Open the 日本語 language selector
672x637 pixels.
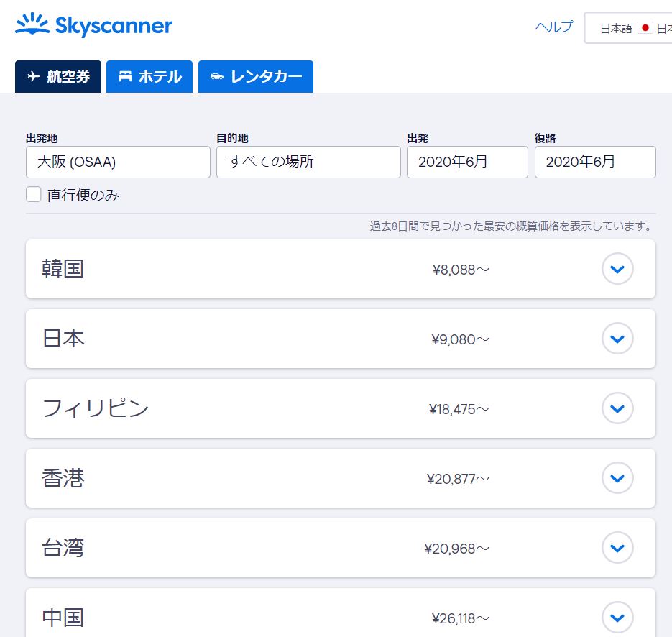pos(628,28)
